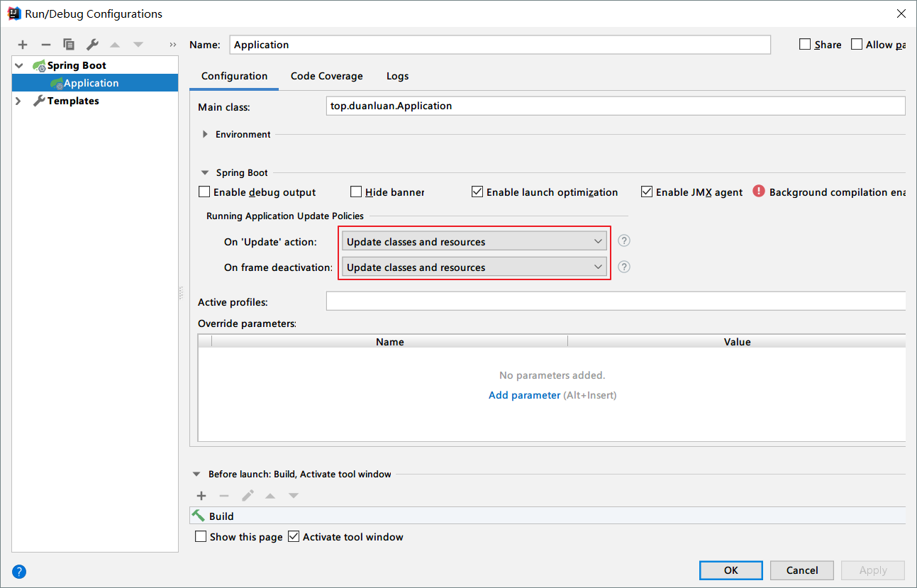Collapse the Spring Boot tree node
The width and height of the screenshot is (917, 588).
point(19,65)
